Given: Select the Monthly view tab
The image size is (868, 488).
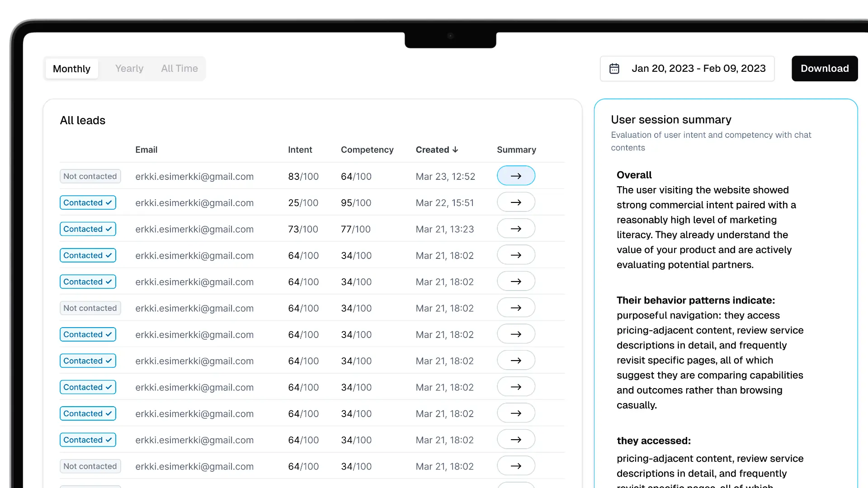Looking at the screenshot, I should [x=71, y=69].
